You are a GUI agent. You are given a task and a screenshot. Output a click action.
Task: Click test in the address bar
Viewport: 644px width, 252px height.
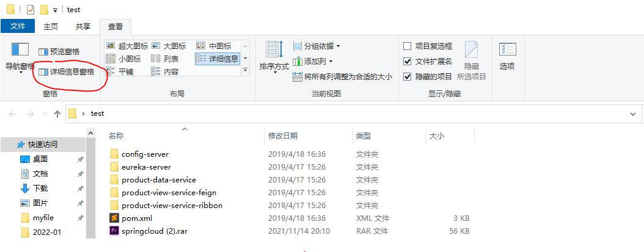(x=97, y=113)
